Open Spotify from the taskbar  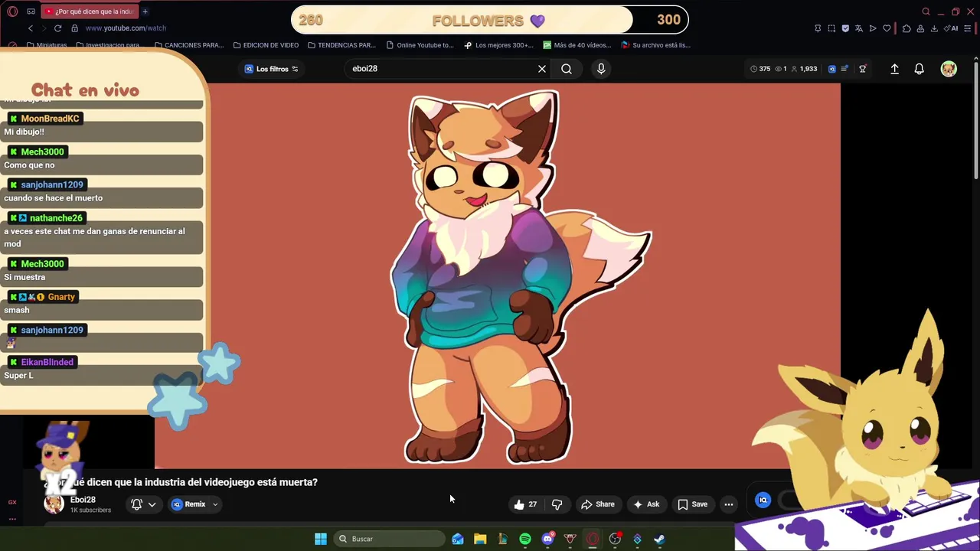click(x=525, y=539)
